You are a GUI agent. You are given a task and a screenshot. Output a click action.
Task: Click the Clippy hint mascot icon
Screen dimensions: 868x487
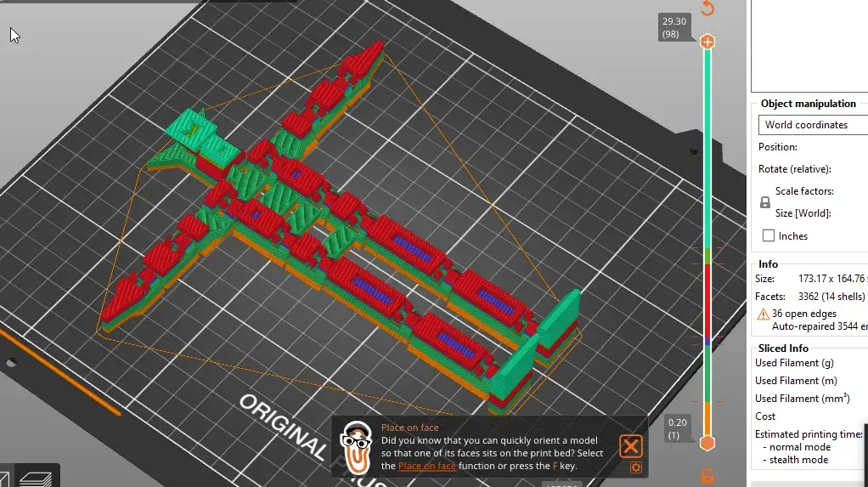(356, 446)
